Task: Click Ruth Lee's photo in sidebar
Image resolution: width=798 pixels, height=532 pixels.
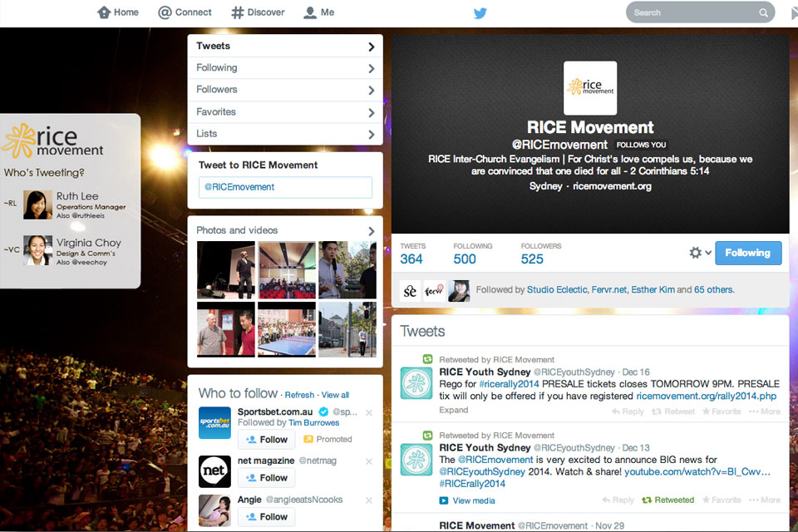Action: click(37, 204)
